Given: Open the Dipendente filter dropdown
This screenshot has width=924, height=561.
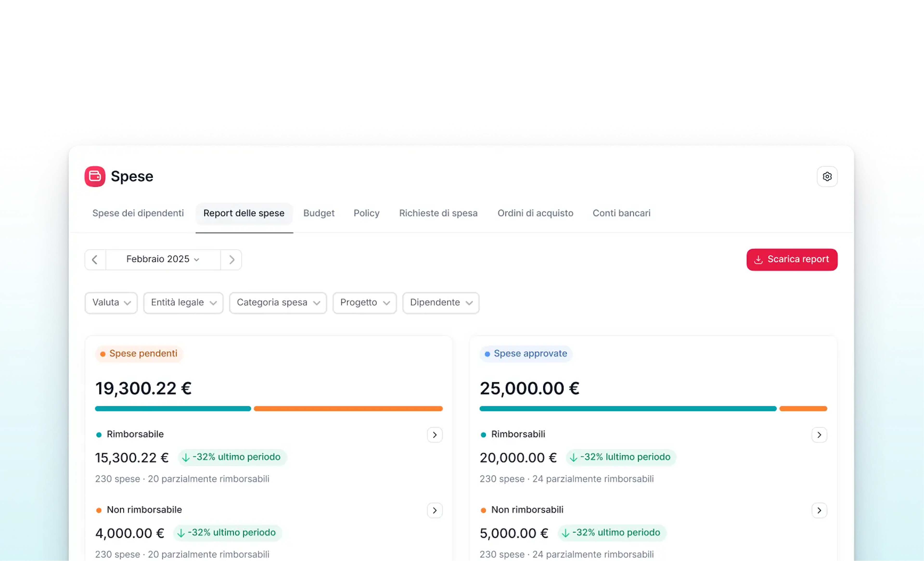Looking at the screenshot, I should click(x=441, y=303).
